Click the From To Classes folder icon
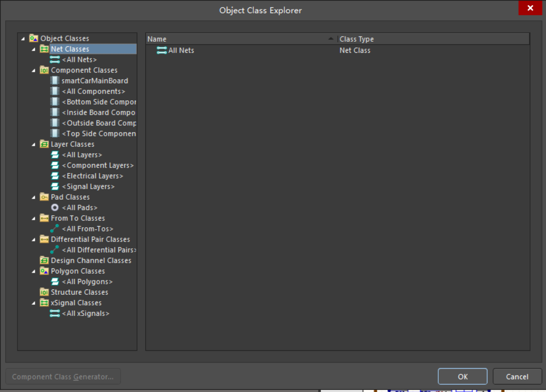The image size is (546, 392). pos(44,218)
